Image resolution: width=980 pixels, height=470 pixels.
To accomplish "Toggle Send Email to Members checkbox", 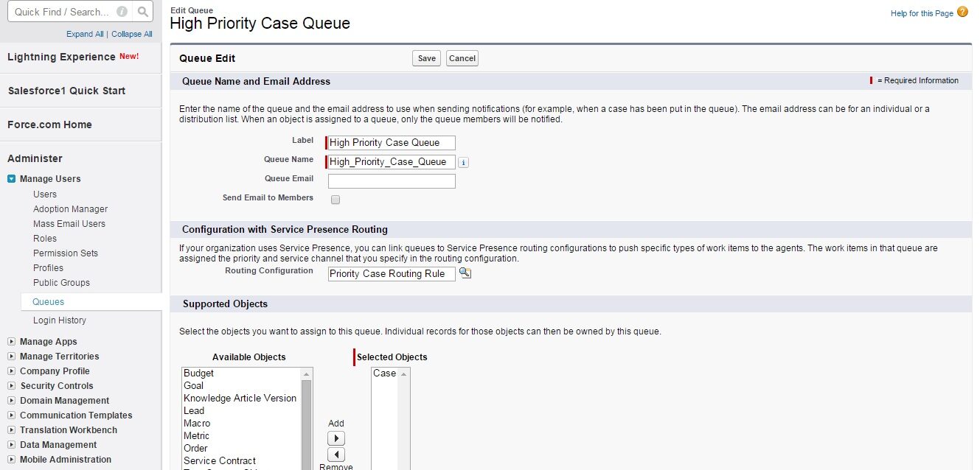I will click(336, 200).
